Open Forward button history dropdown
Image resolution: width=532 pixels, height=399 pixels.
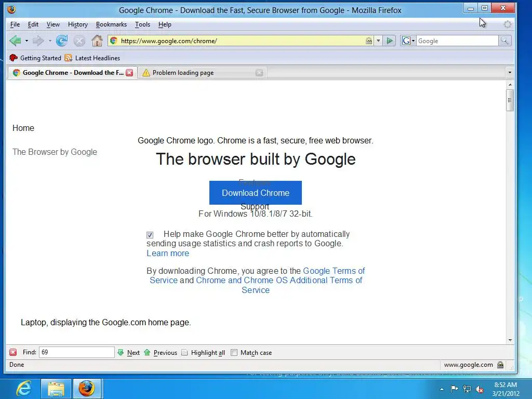pos(49,41)
